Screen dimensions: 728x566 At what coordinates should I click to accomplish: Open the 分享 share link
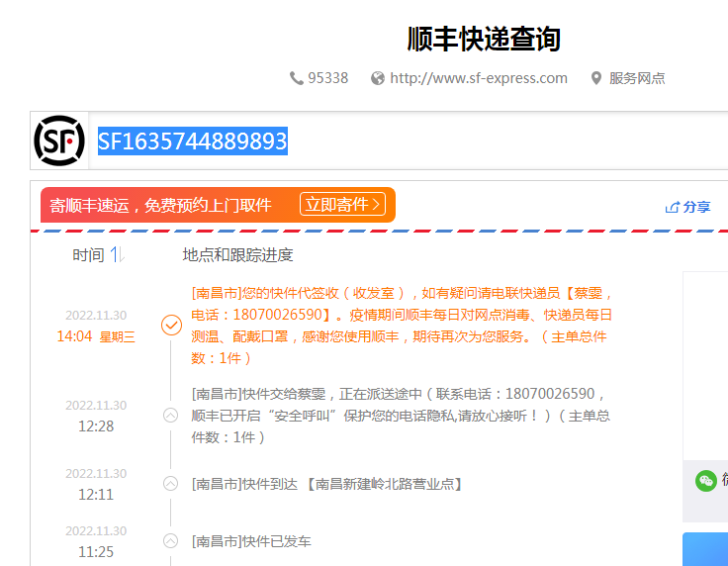click(688, 207)
